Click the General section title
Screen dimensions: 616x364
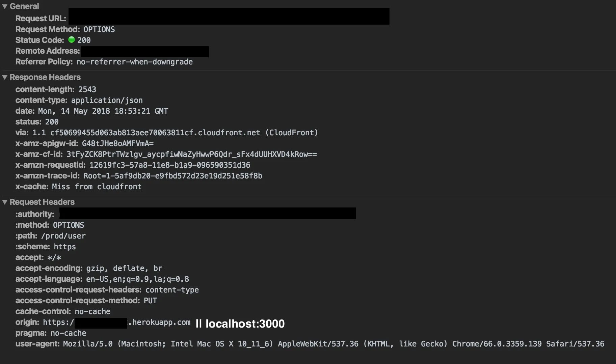[x=24, y=6]
